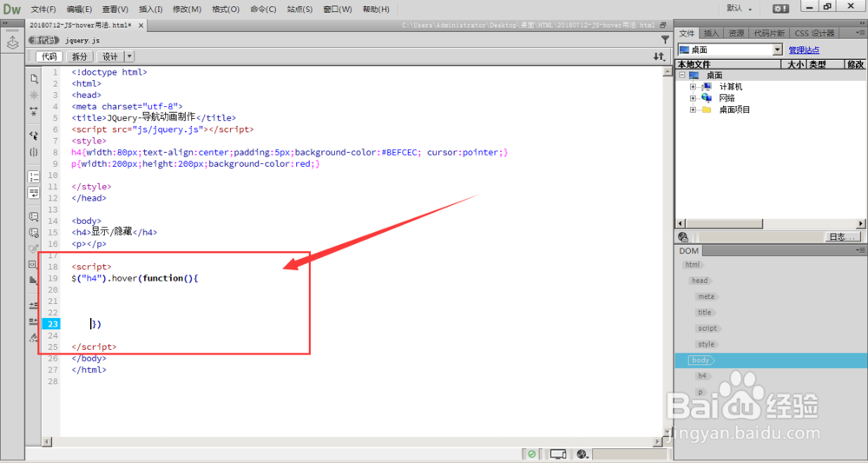Open the jquery.js related file
This screenshot has width=868, height=463.
tap(82, 41)
